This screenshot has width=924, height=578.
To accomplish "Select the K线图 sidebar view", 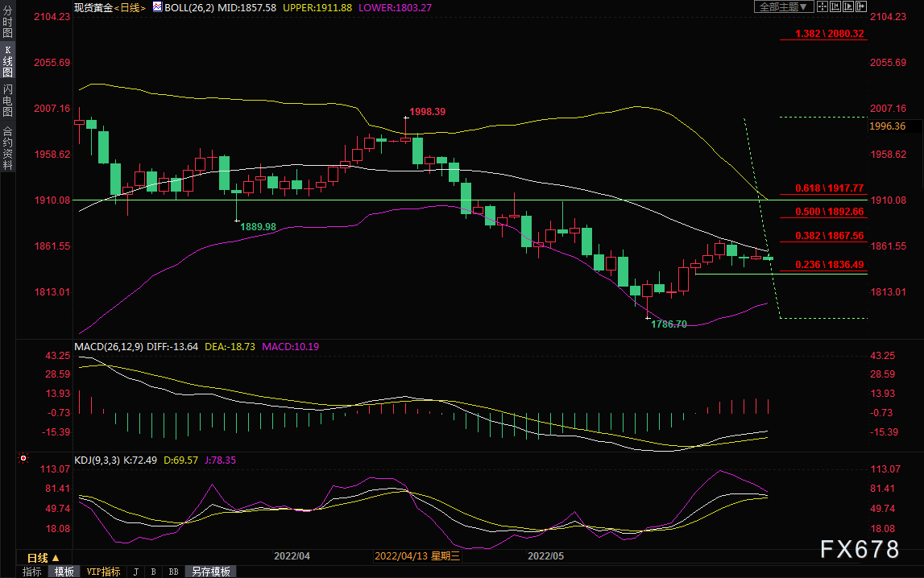I will [8, 61].
